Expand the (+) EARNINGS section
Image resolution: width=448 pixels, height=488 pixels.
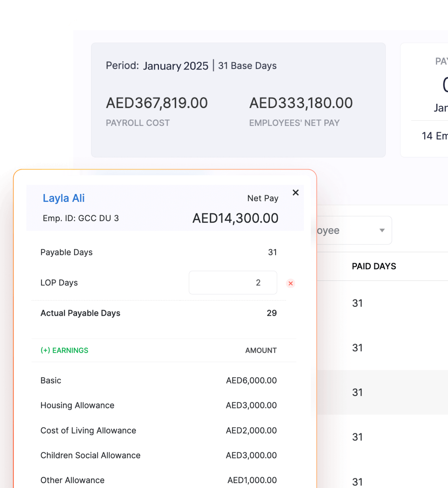64,350
